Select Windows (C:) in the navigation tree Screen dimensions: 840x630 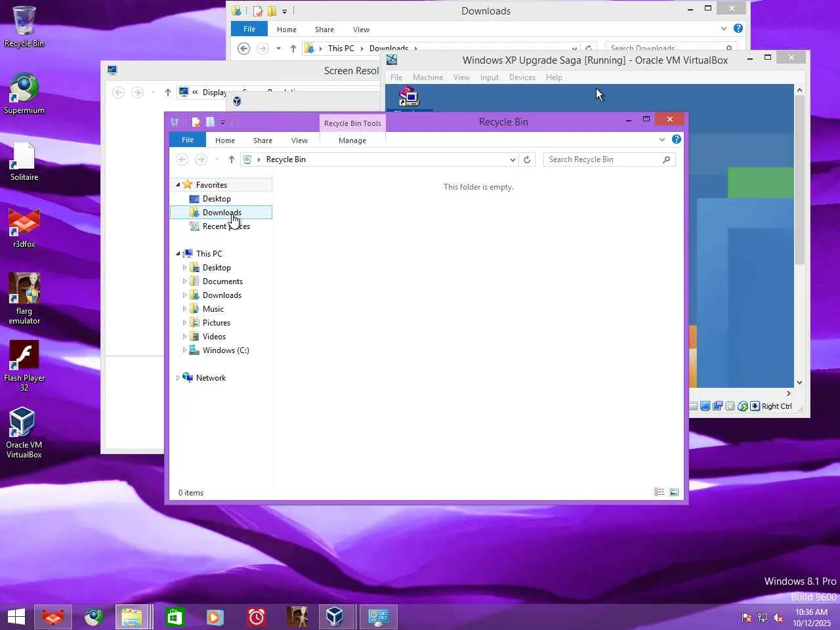pos(226,350)
